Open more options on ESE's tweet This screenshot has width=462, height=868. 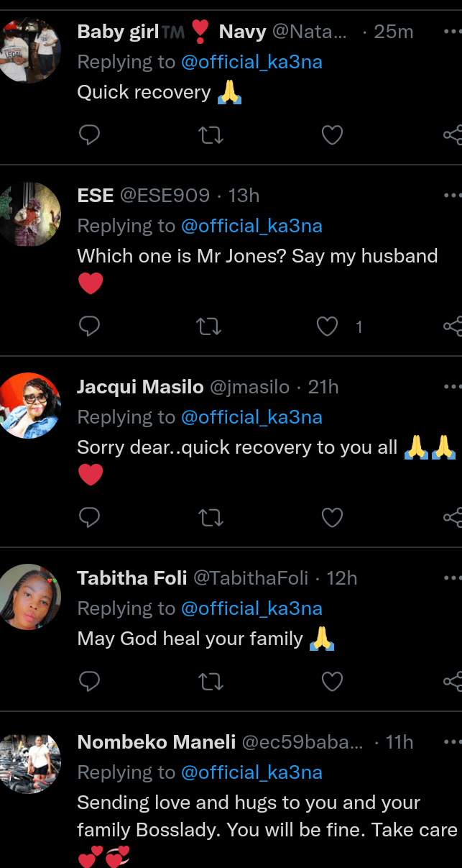(x=452, y=196)
